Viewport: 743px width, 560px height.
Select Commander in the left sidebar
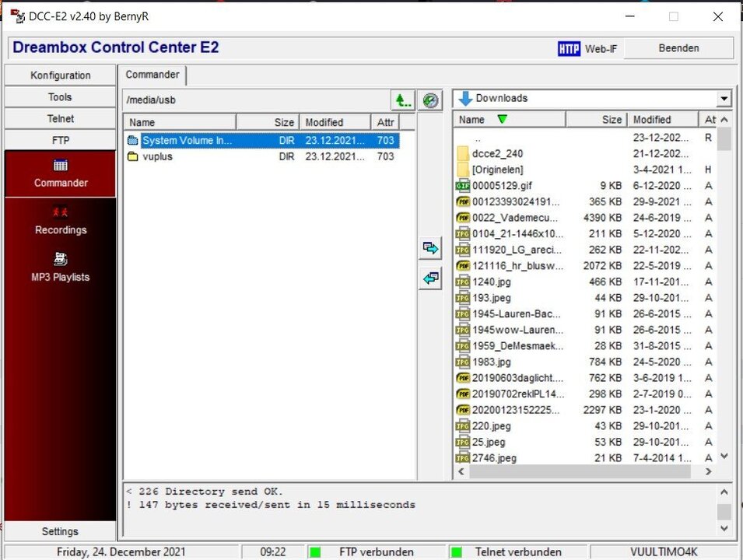click(x=60, y=174)
